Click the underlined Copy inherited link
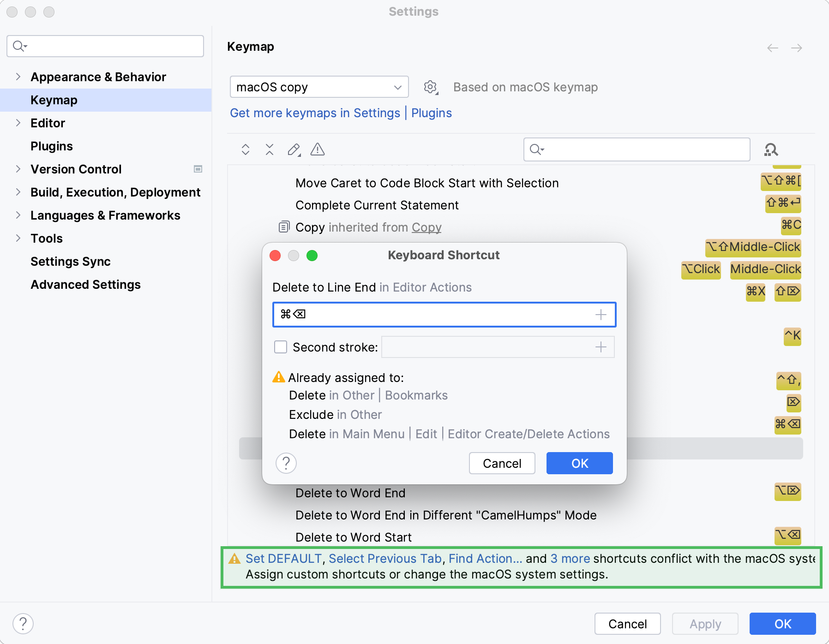Viewport: 829px width, 644px height. coord(427,227)
